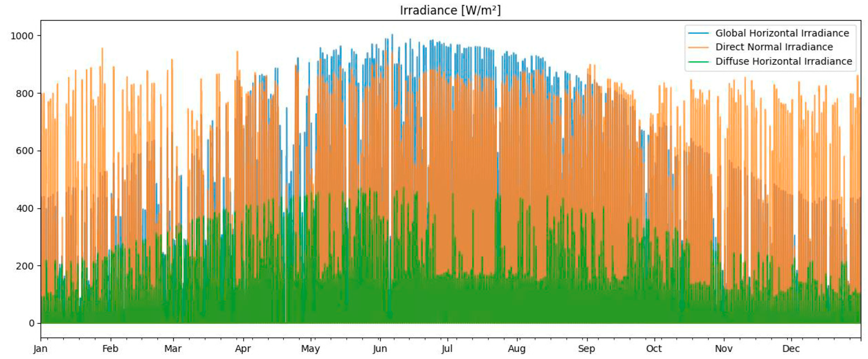Screen dimensions: 868x359
Task: Click the Jul x-axis month label
Action: [x=447, y=349]
